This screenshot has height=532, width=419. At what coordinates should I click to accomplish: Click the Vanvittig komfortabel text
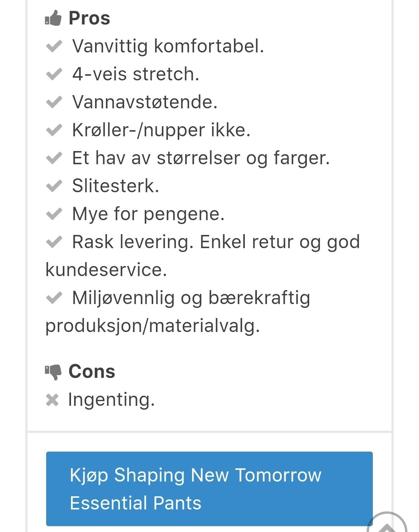[168, 46]
